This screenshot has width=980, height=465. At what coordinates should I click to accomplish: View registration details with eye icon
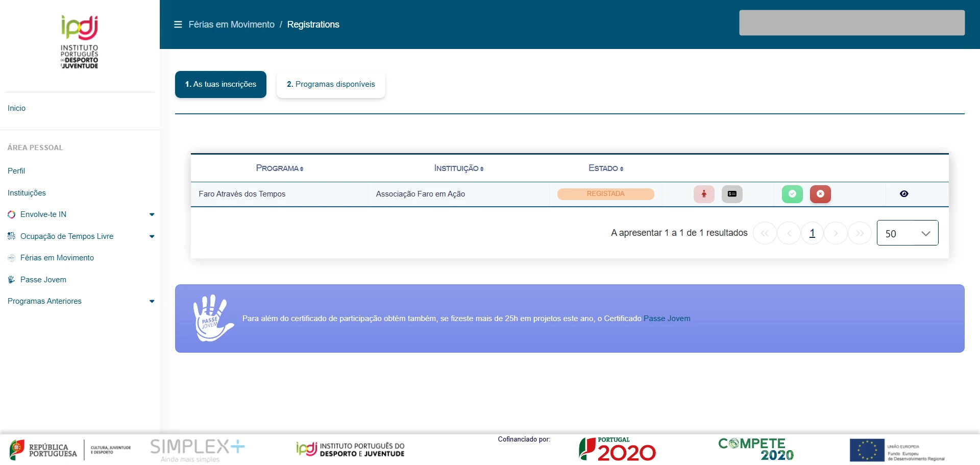904,194
